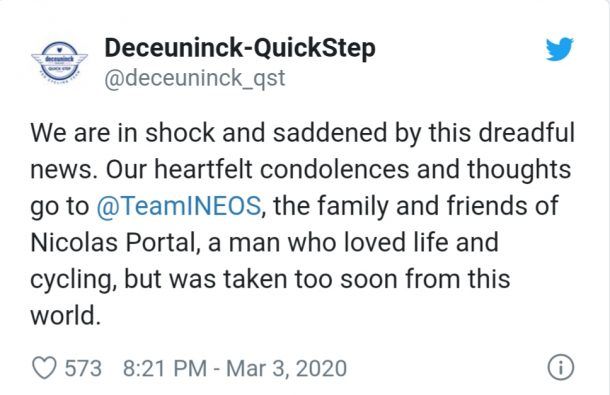Like the tweet with the heart icon
Screen dimensions: 610x395
[x=44, y=368]
